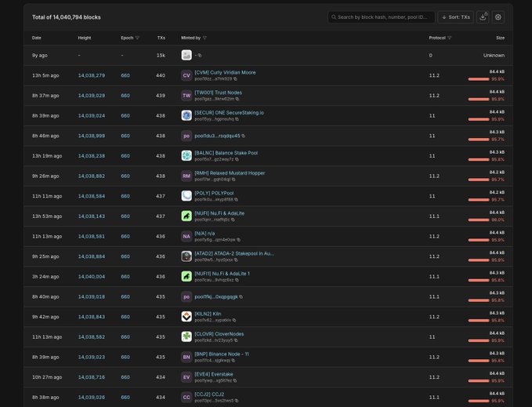This screenshot has width=532, height=407.
Task: Click '13h 53m ago' date cell
Action: 47,216
